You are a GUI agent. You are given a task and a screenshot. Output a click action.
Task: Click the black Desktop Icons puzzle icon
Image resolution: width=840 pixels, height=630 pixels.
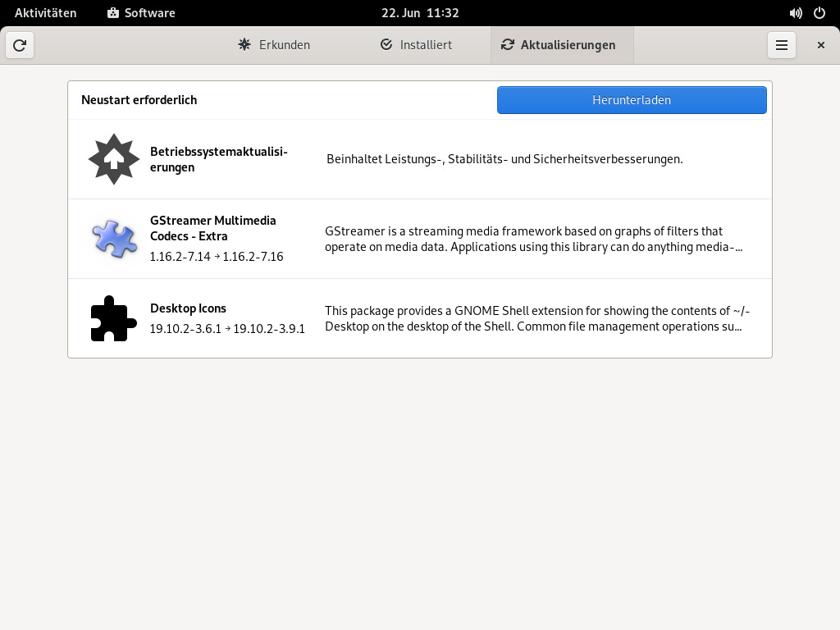point(113,318)
